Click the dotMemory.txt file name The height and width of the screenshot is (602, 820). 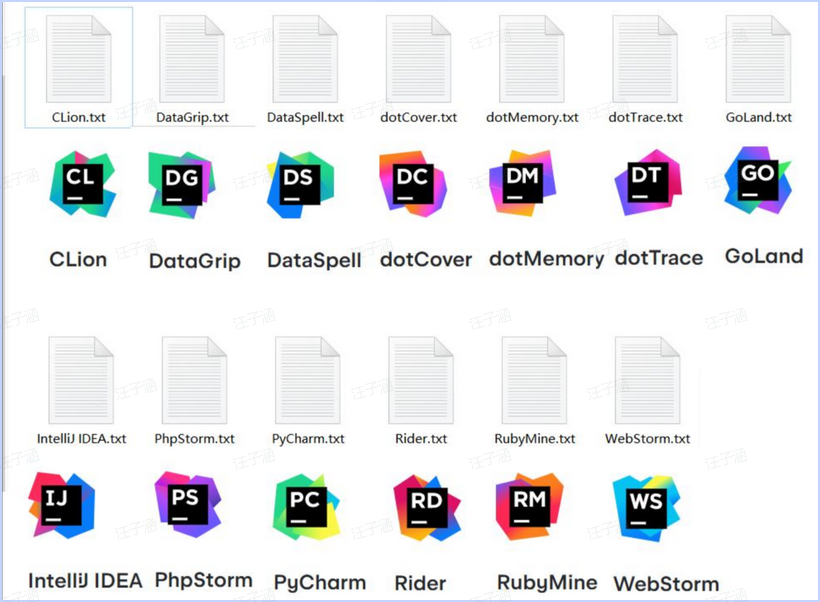click(x=532, y=117)
